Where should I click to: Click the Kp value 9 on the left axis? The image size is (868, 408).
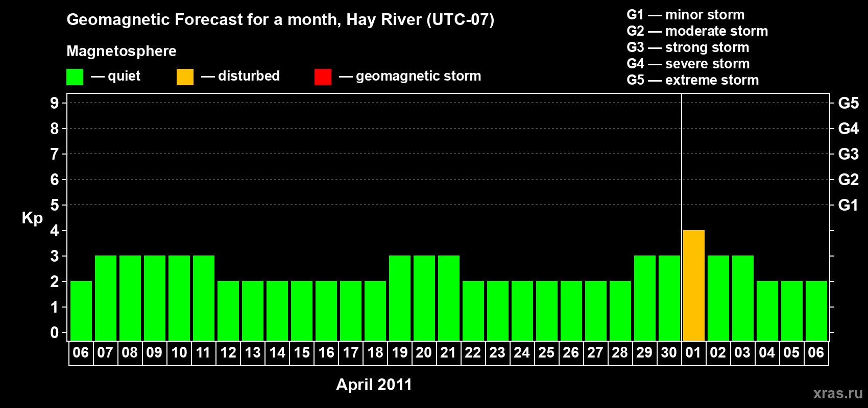55,103
